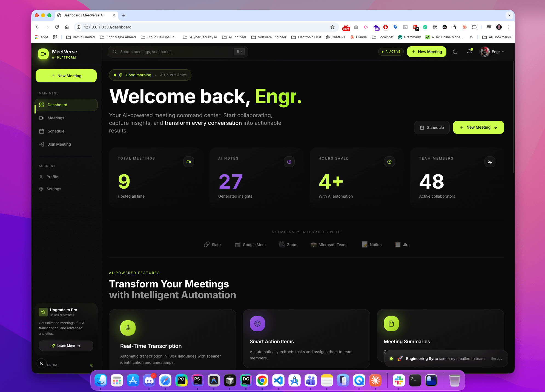
Task: Expand the hidden bookmarks chevron
Action: (x=471, y=37)
